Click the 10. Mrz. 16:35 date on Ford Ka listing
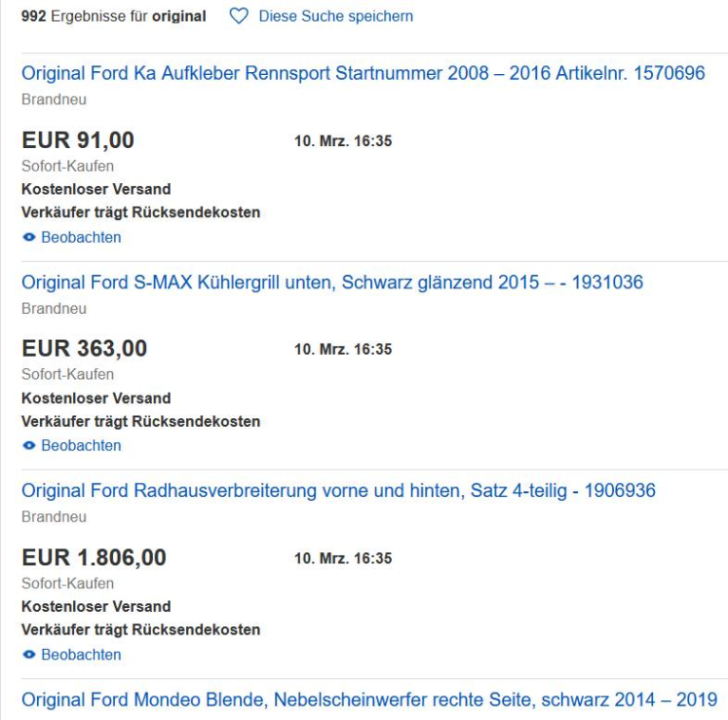 point(343,140)
